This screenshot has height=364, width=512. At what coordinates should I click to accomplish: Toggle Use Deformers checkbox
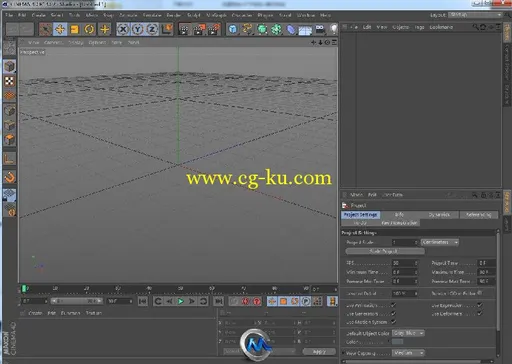click(x=480, y=314)
